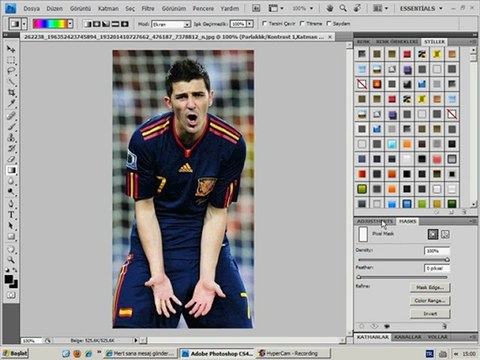This screenshot has width=480, height=360.
Task: Click the Color Range... button
Action: 430,301
